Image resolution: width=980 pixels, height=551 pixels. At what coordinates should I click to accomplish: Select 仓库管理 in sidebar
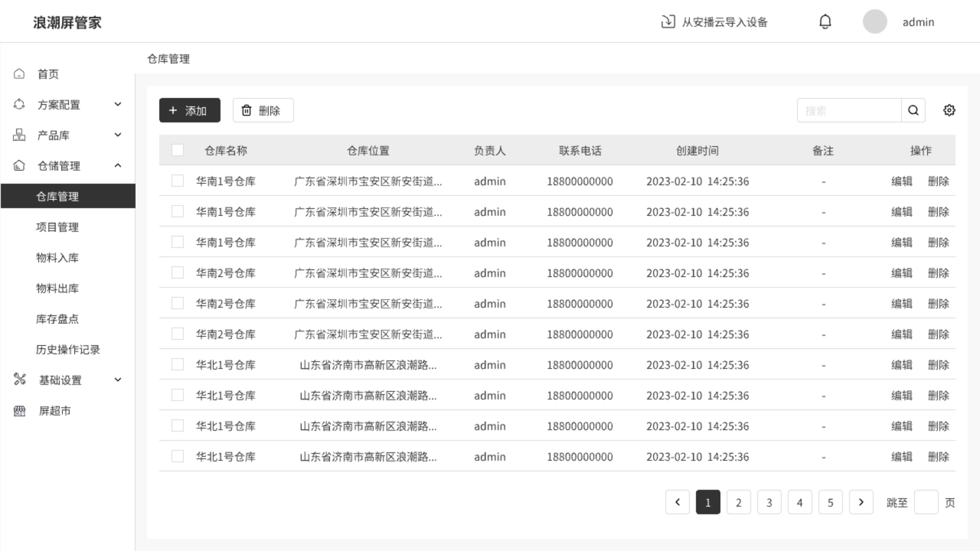68,196
